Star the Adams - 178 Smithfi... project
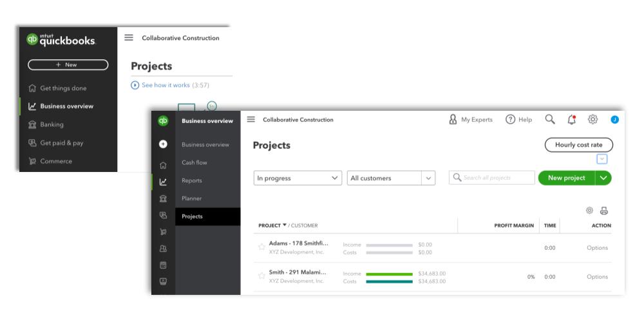The image size is (644, 322). coord(261,247)
